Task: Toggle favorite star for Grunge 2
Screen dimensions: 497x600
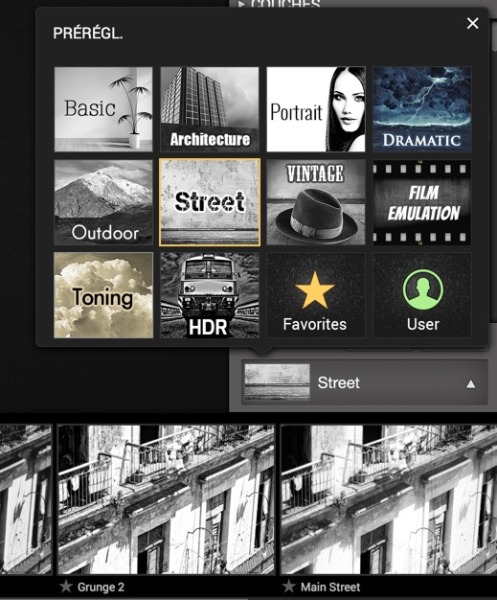Action: tap(66, 586)
